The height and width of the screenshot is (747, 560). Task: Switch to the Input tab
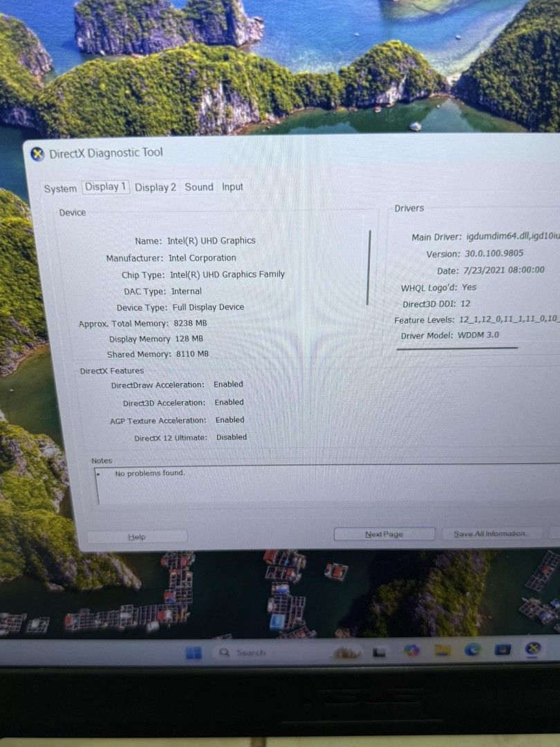pyautogui.click(x=232, y=187)
